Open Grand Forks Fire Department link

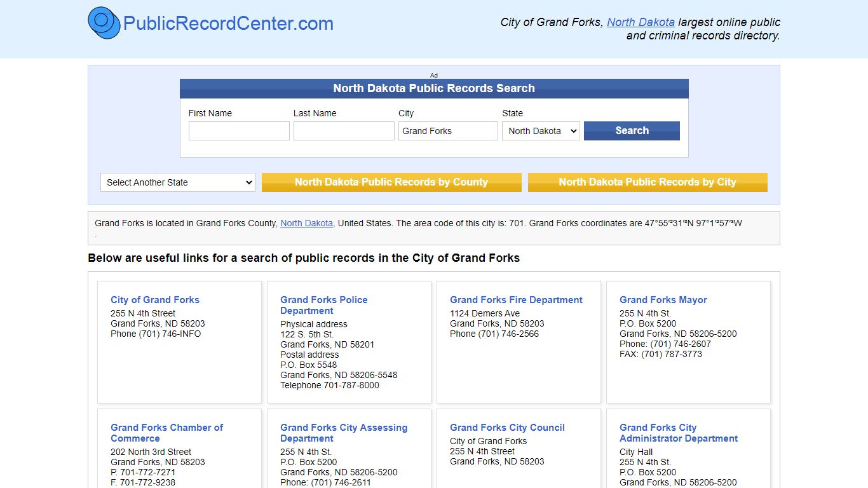pos(516,300)
